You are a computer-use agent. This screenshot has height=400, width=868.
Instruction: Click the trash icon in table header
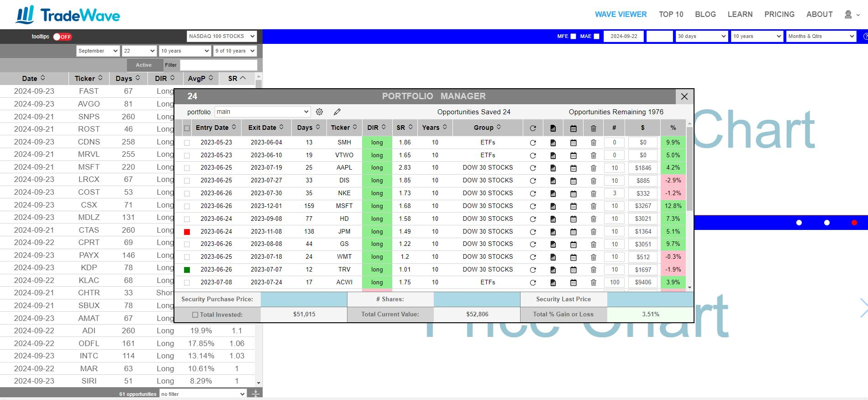point(594,128)
